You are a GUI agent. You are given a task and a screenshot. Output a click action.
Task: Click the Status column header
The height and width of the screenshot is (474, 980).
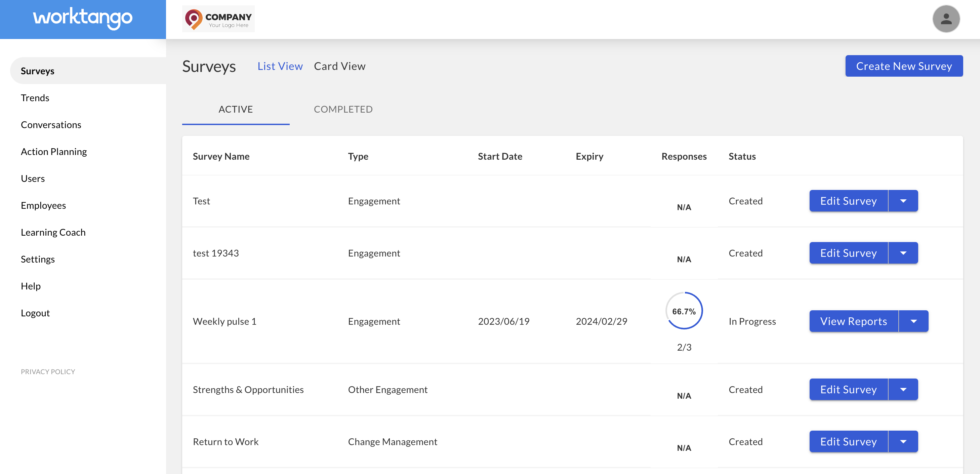tap(742, 156)
